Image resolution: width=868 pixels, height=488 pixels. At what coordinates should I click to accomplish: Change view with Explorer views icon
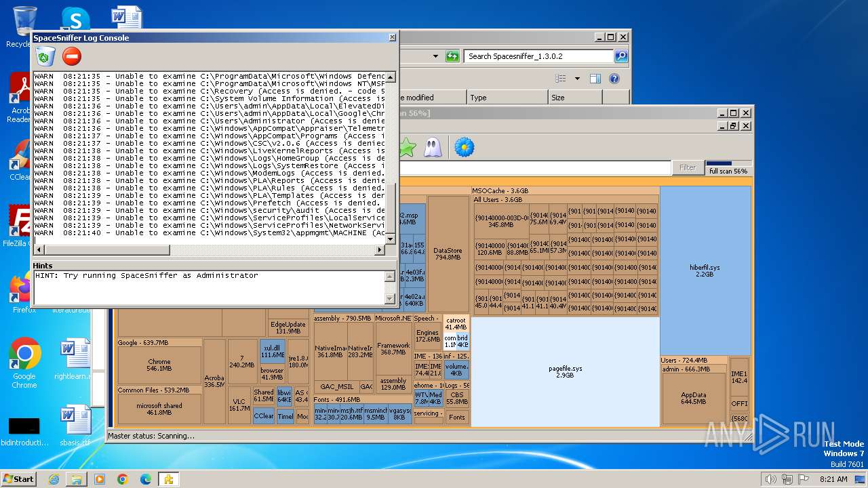click(x=561, y=79)
